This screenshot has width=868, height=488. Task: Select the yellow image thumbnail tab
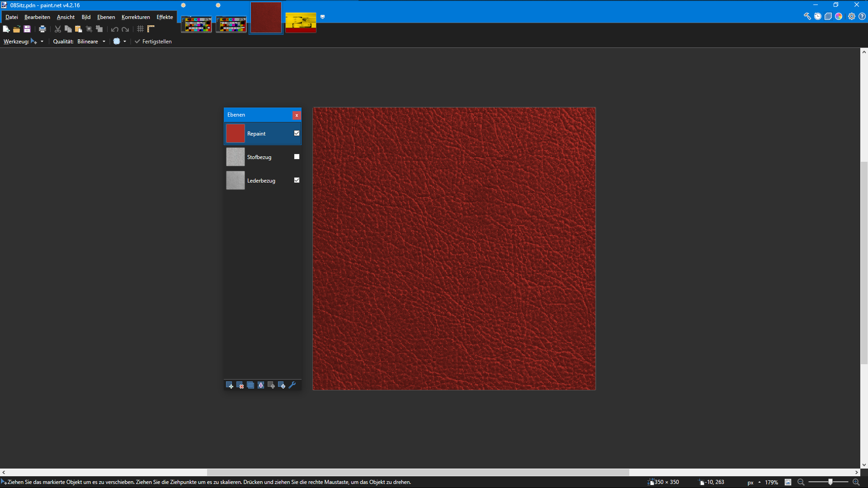301,23
